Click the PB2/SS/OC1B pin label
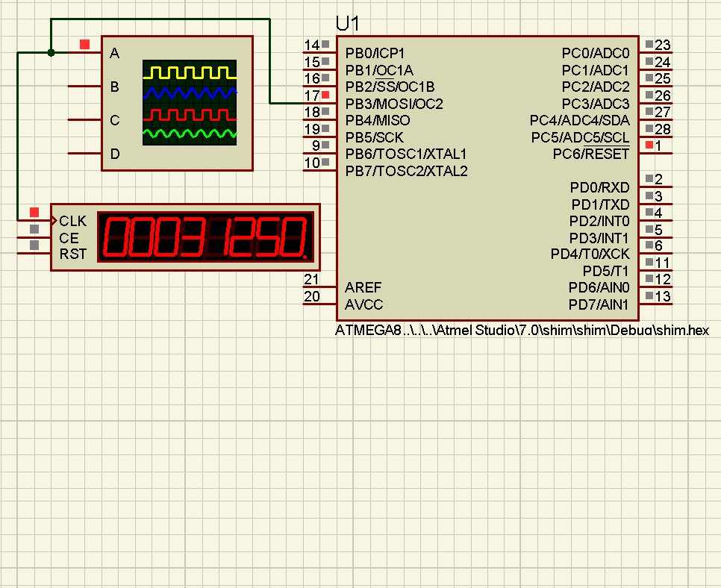This screenshot has height=588, width=721. [390, 87]
